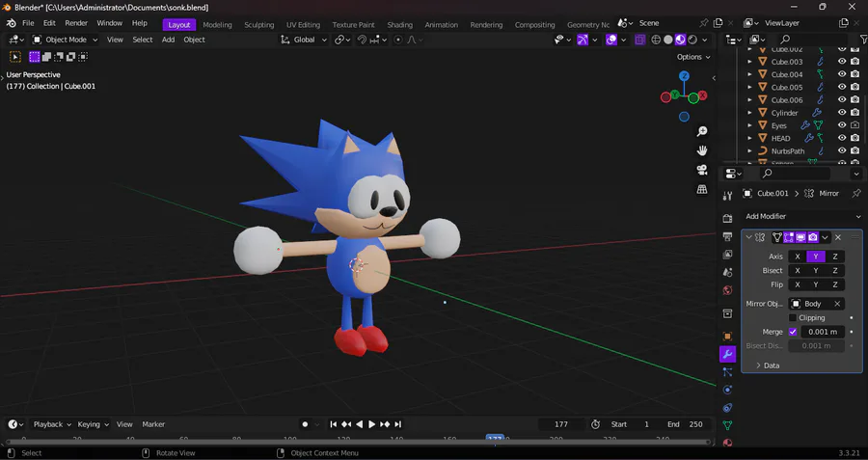The image size is (868, 460).
Task: Open the Particles properties icon
Action: 727,372
